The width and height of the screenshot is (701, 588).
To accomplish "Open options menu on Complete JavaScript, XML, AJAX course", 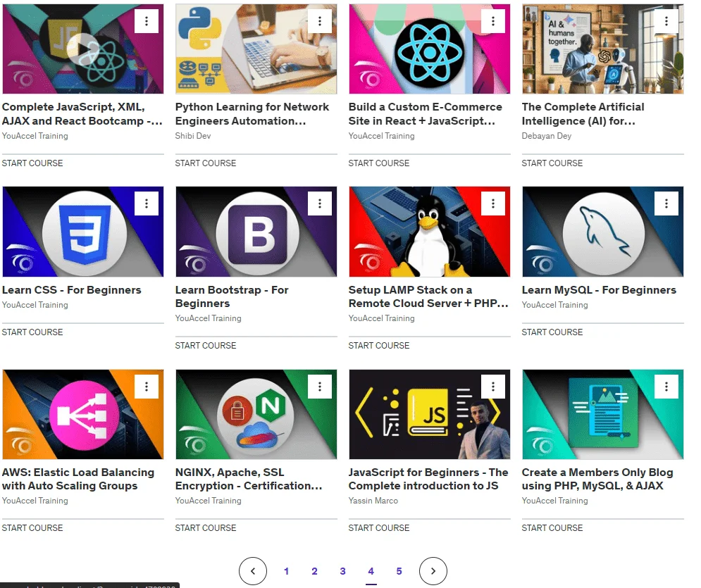I will [x=147, y=21].
